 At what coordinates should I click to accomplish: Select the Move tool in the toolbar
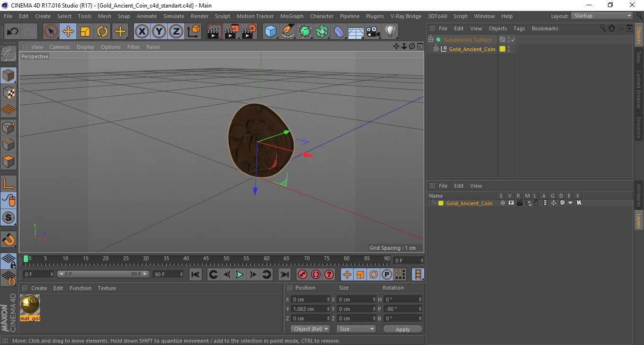68,32
